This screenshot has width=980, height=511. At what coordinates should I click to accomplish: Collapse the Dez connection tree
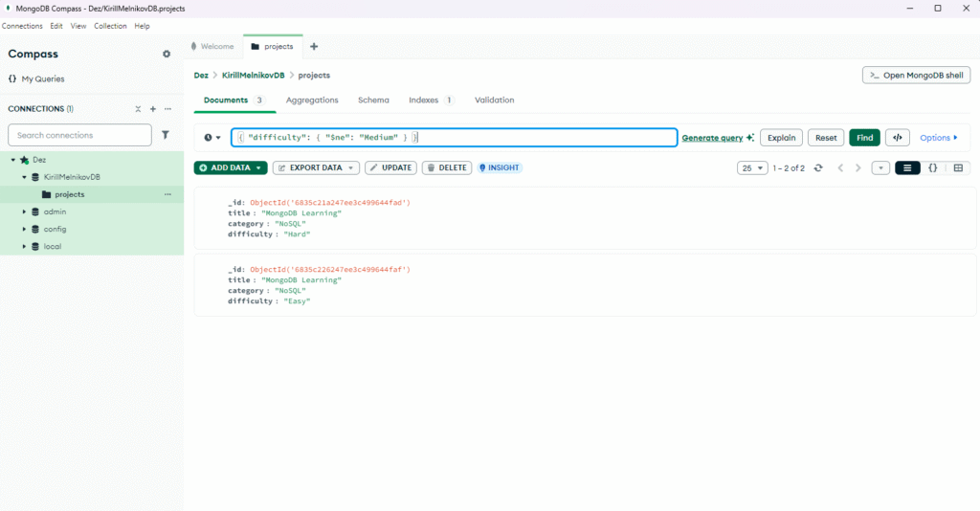pyautogui.click(x=13, y=160)
